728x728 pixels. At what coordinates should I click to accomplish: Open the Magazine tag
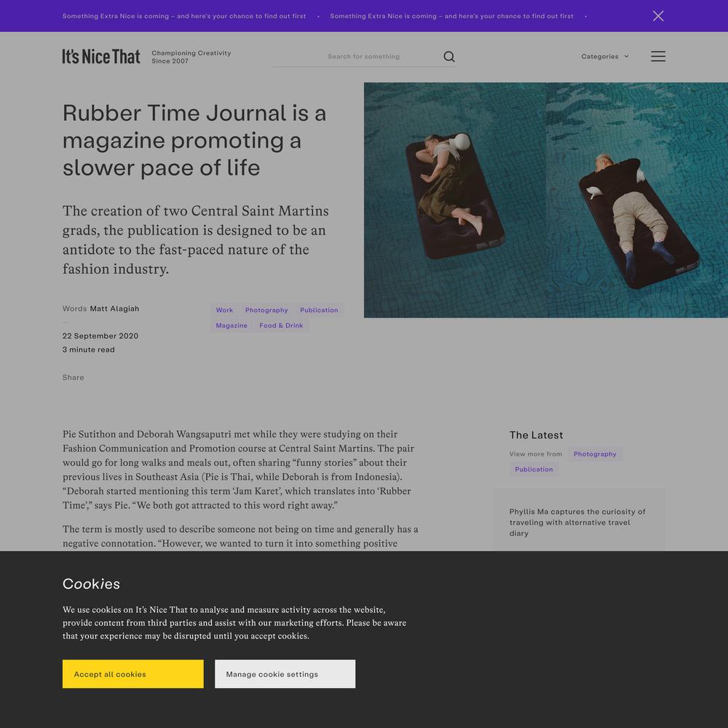tap(232, 325)
